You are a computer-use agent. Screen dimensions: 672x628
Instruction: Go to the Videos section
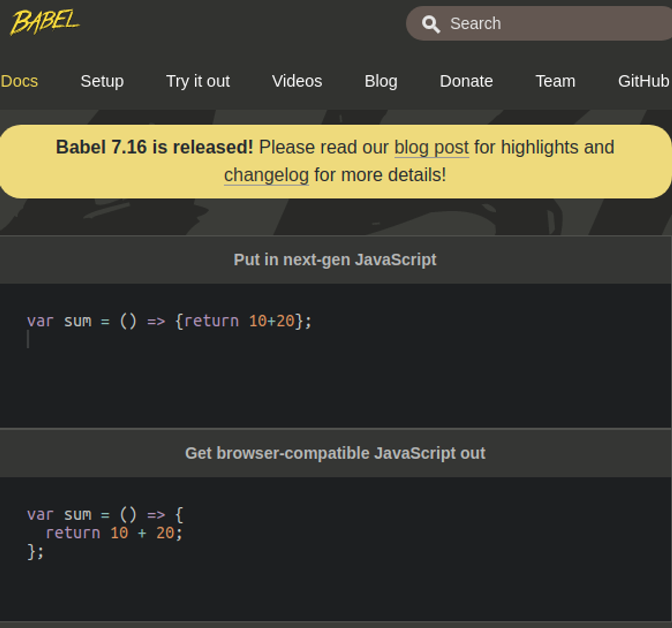(297, 81)
